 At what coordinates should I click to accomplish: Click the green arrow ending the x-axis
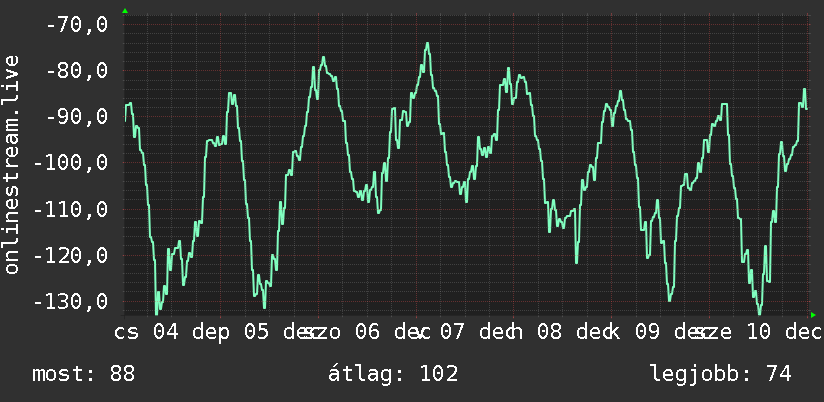pos(813,315)
